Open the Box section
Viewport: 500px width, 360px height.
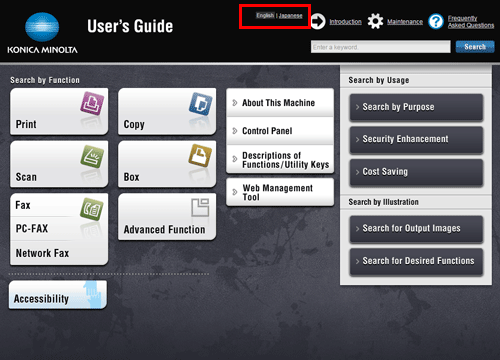click(167, 164)
